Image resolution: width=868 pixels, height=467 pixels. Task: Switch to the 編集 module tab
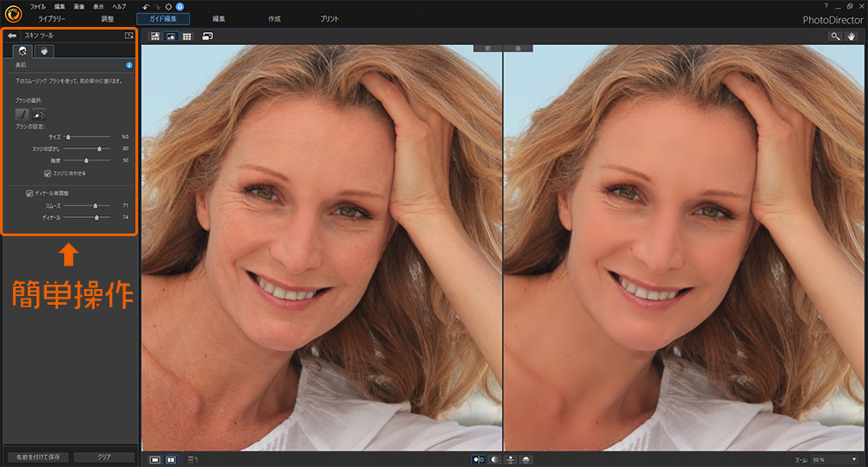(x=219, y=19)
